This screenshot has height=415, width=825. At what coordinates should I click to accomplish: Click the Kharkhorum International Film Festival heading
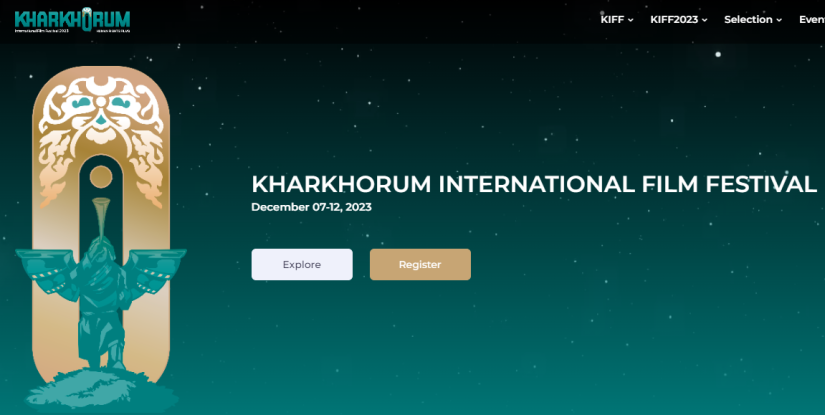pos(534,184)
